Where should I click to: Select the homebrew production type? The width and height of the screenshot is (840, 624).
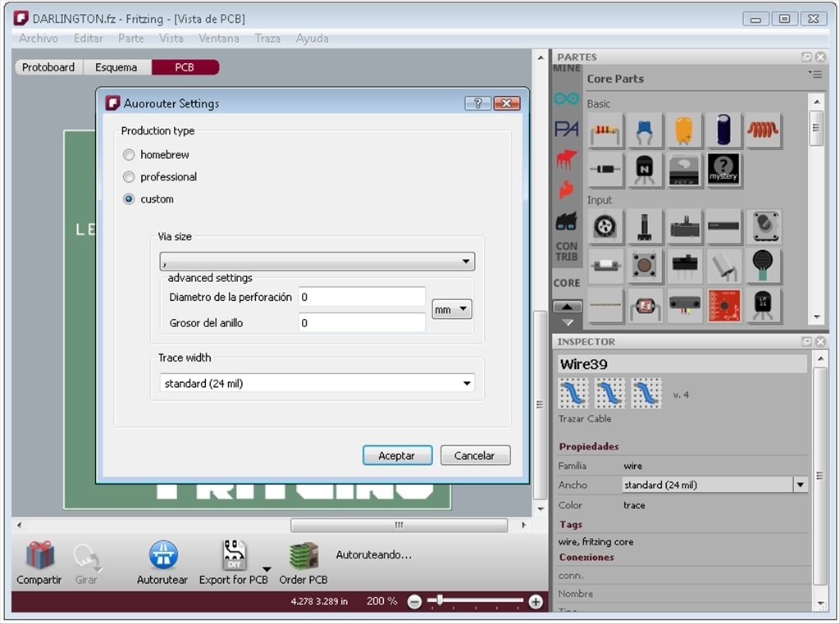pos(129,155)
